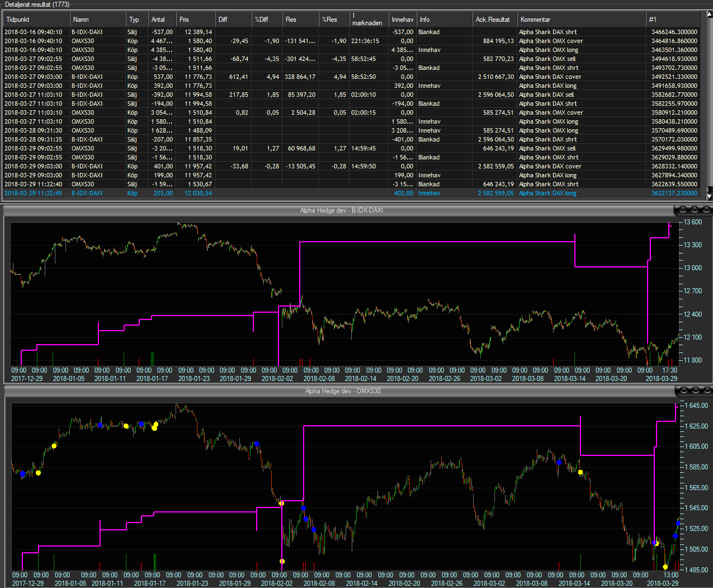The width and height of the screenshot is (713, 588).
Task: Click accumulated result 2 510 667,30
Action: (x=496, y=77)
